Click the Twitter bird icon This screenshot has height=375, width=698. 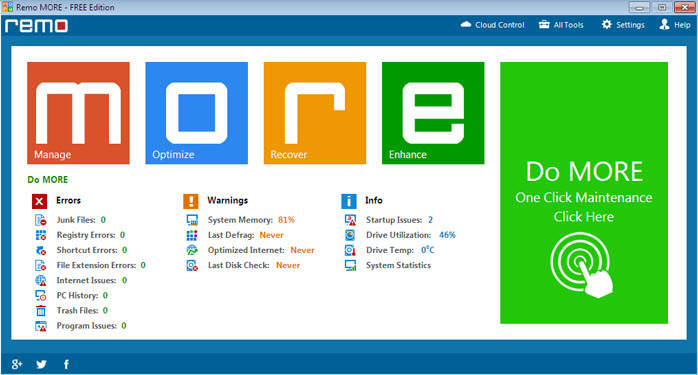point(41,364)
